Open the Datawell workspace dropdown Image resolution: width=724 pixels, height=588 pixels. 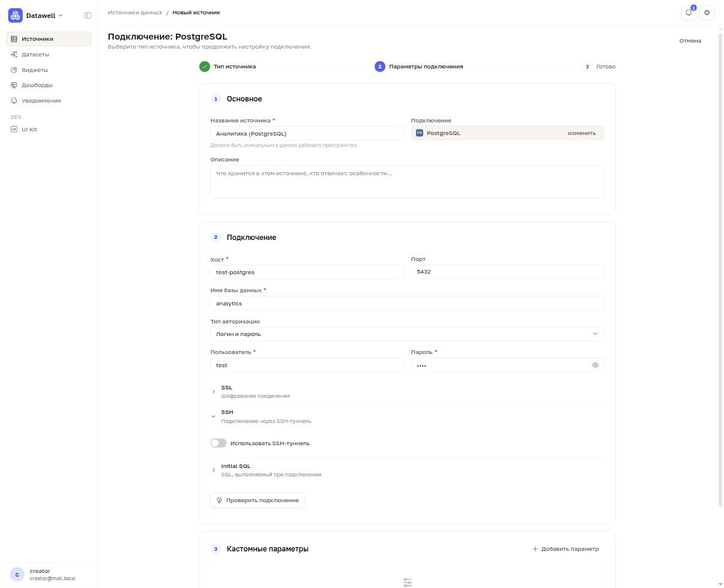click(44, 16)
